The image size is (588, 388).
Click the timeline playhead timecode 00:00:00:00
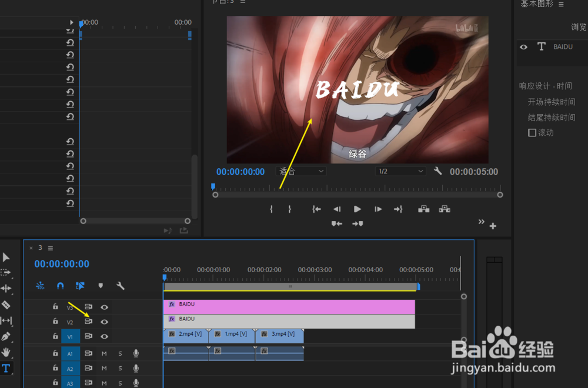point(62,264)
